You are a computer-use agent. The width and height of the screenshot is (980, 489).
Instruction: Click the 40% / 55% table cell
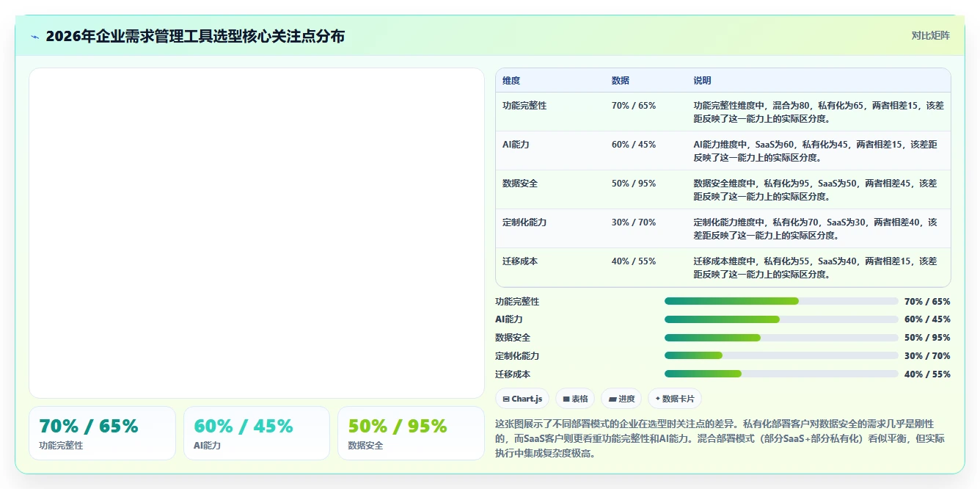[x=634, y=261]
